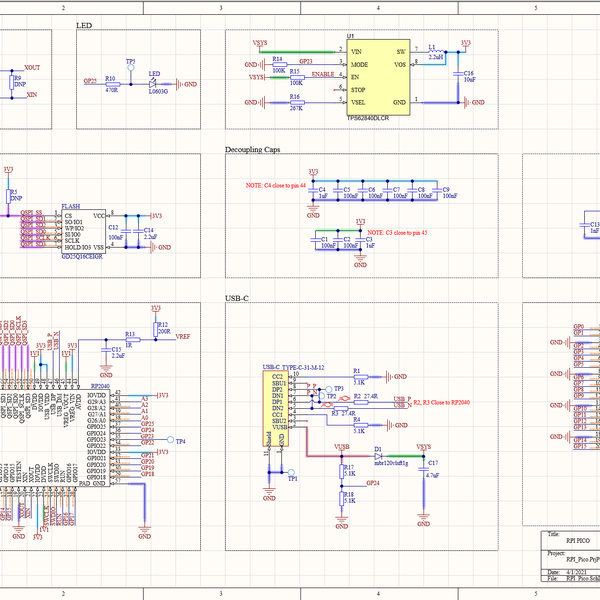Select resistor R1 5.1K
600x600 pixels.
(360, 377)
